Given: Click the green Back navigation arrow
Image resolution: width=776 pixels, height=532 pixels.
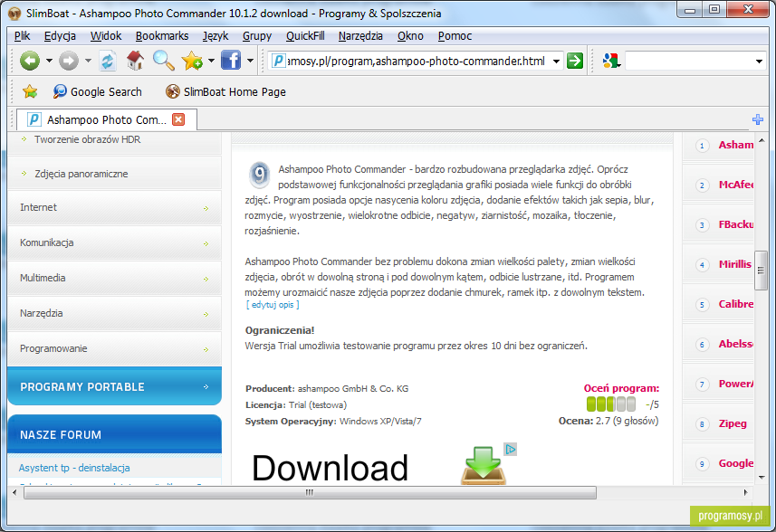Looking at the screenshot, I should click(30, 61).
